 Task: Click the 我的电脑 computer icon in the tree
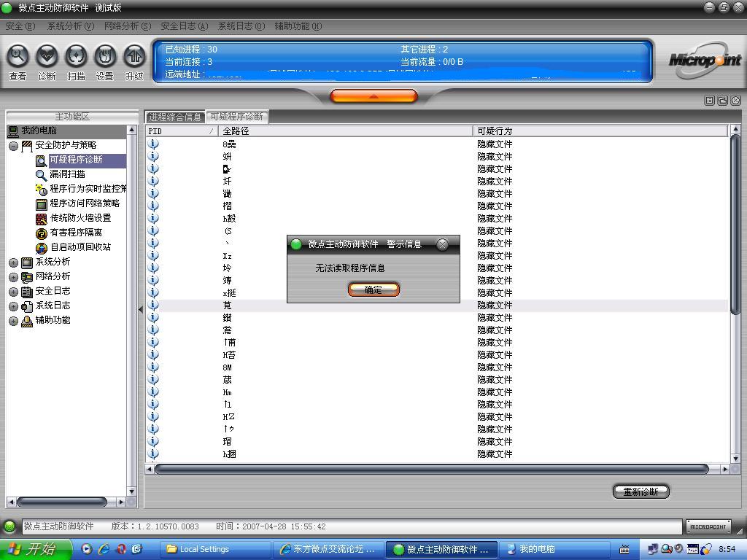(x=13, y=131)
